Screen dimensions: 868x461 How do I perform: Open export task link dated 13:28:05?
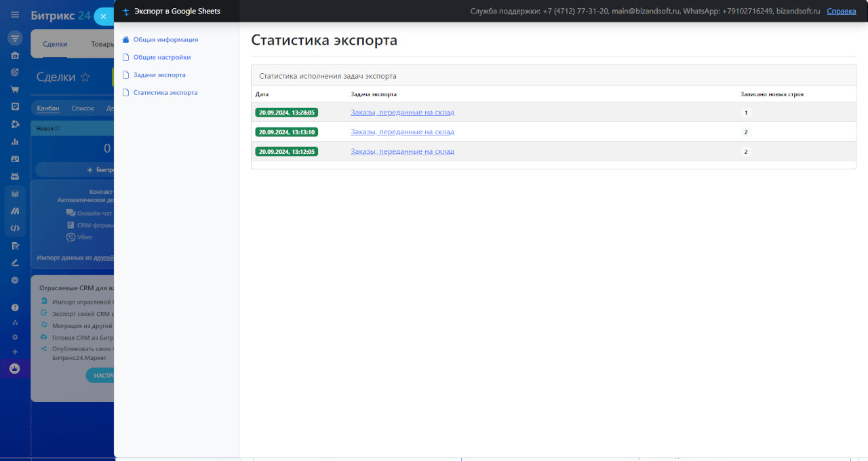[x=402, y=113]
